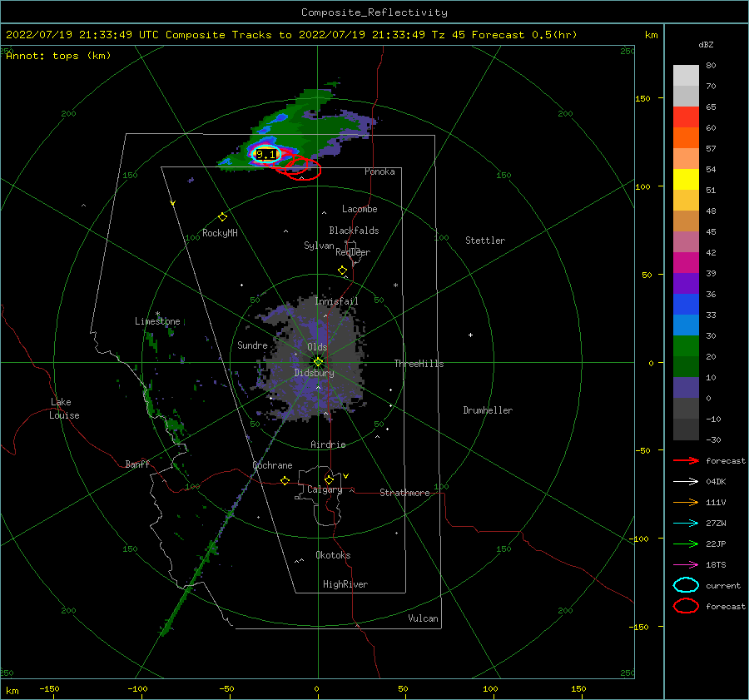The image size is (749, 700).
Task: Click the Olds label
Action: (317, 347)
